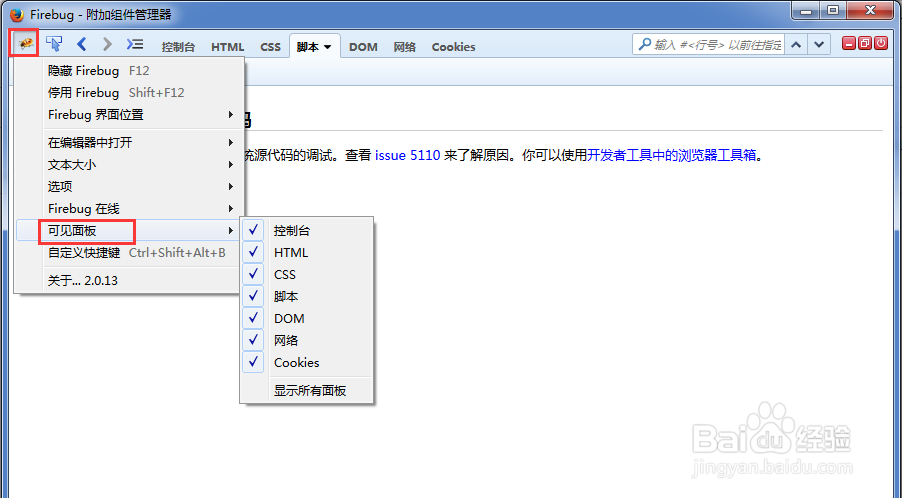Select 自定义快捷键 menu item
The height and width of the screenshot is (498, 902).
coord(128,252)
